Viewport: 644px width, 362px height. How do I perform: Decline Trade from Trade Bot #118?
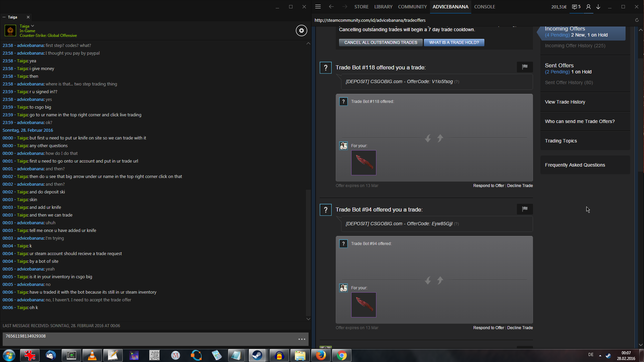click(x=520, y=186)
